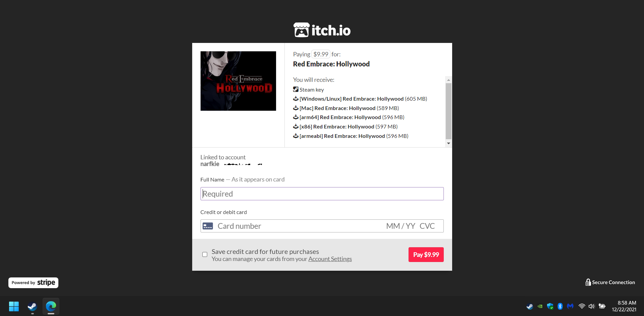Click the Steam key icon
This screenshot has height=316, width=644.
(x=296, y=89)
